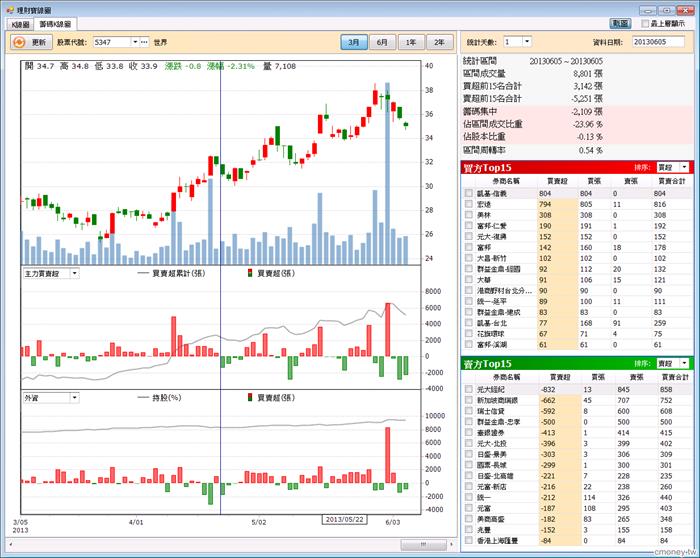This screenshot has width=700, height=558.
Task: Click the seller name 國票-長城
Action: (x=492, y=465)
